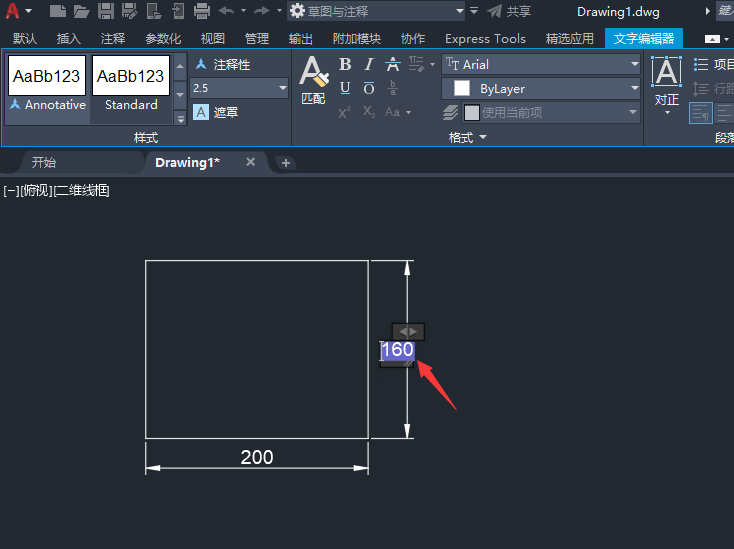Expand the 格式 panel
734x549 pixels.
[x=468, y=137]
